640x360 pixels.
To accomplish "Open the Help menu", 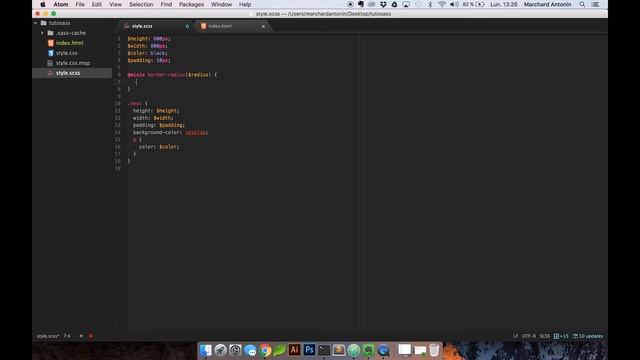I will pyautogui.click(x=245, y=4).
